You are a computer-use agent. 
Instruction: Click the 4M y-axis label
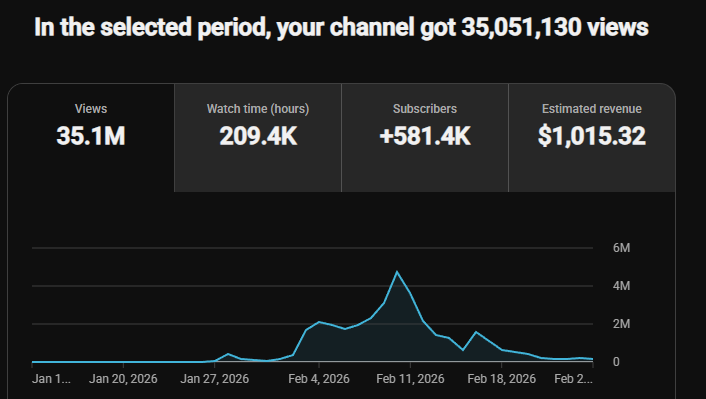pyautogui.click(x=621, y=286)
